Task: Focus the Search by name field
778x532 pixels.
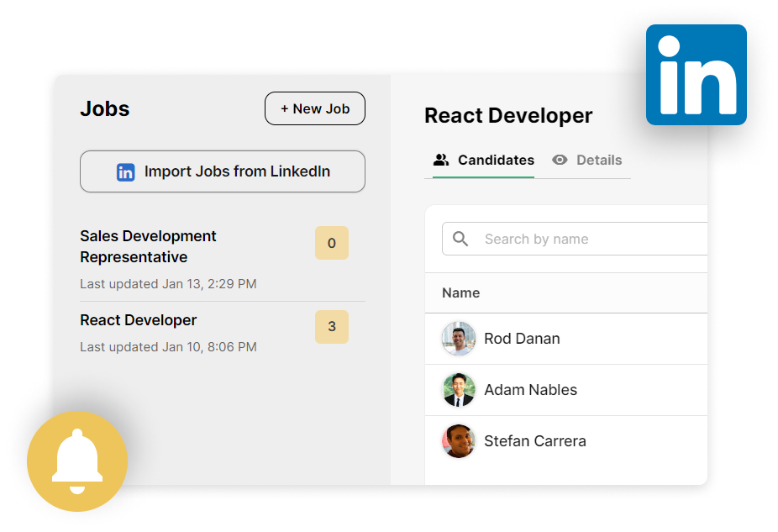Action: click(x=588, y=239)
